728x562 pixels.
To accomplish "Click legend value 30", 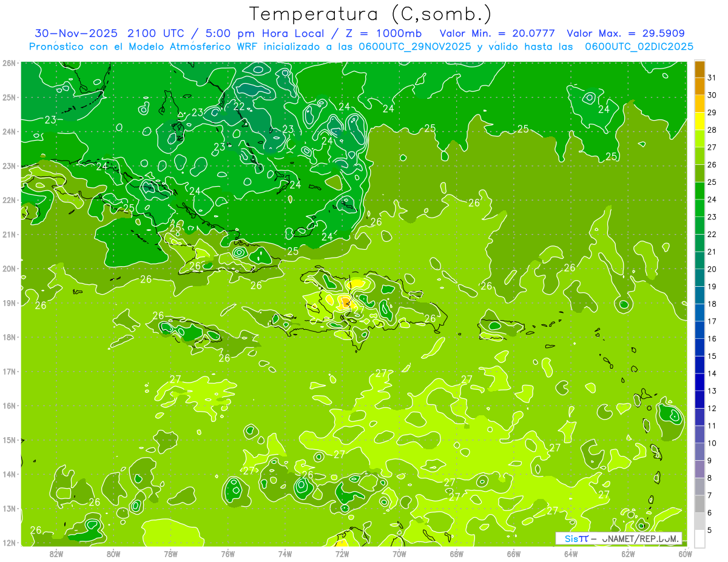I will tap(712, 95).
